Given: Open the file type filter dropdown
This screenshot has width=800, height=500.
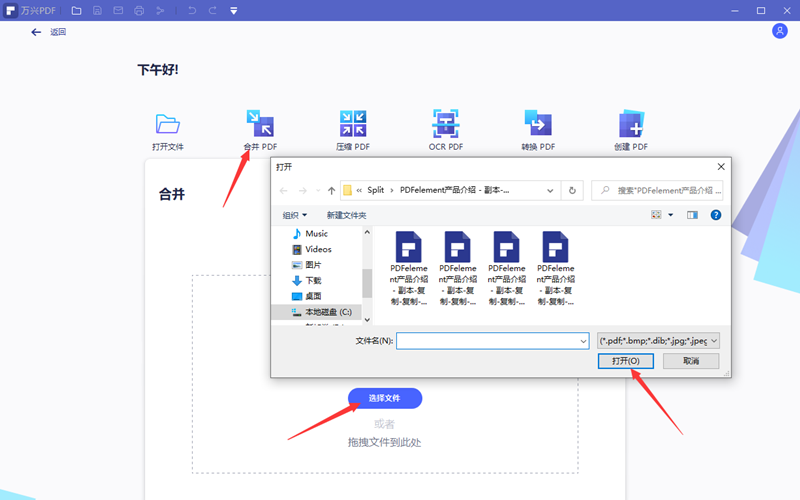Looking at the screenshot, I should tap(659, 341).
